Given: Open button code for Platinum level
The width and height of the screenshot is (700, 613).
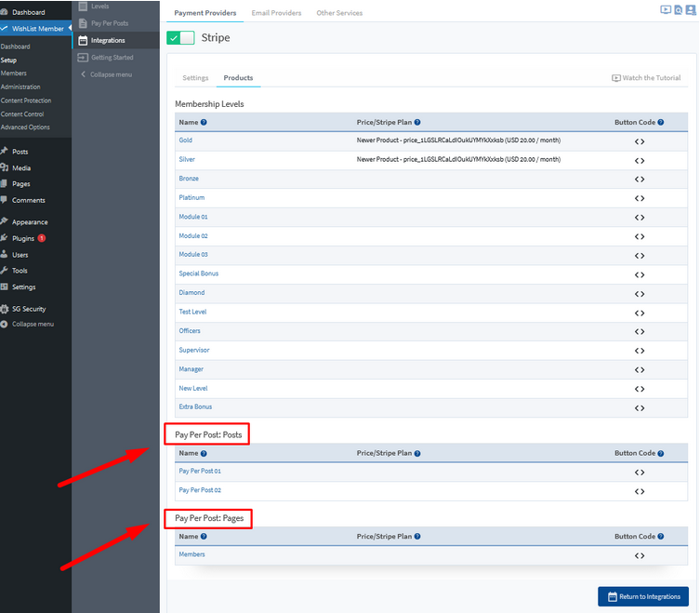Looking at the screenshot, I should point(640,198).
